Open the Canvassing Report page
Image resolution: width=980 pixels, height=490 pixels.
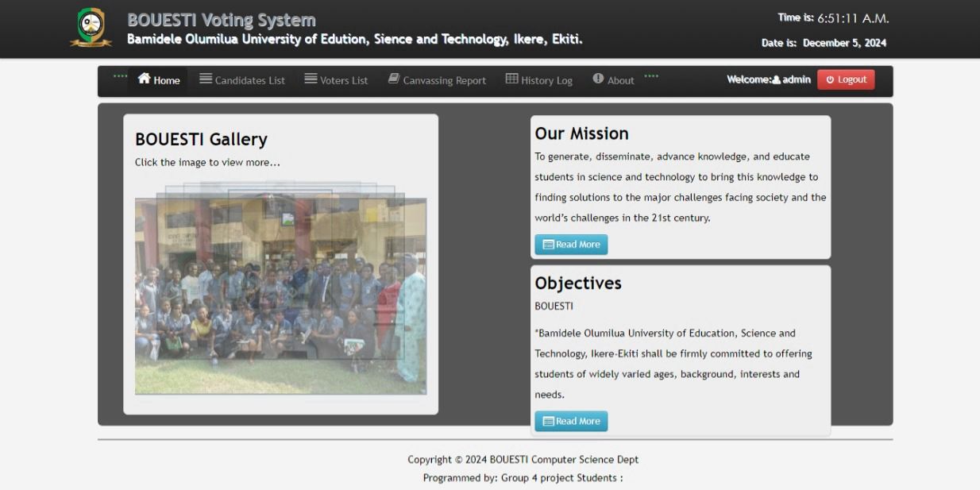444,80
